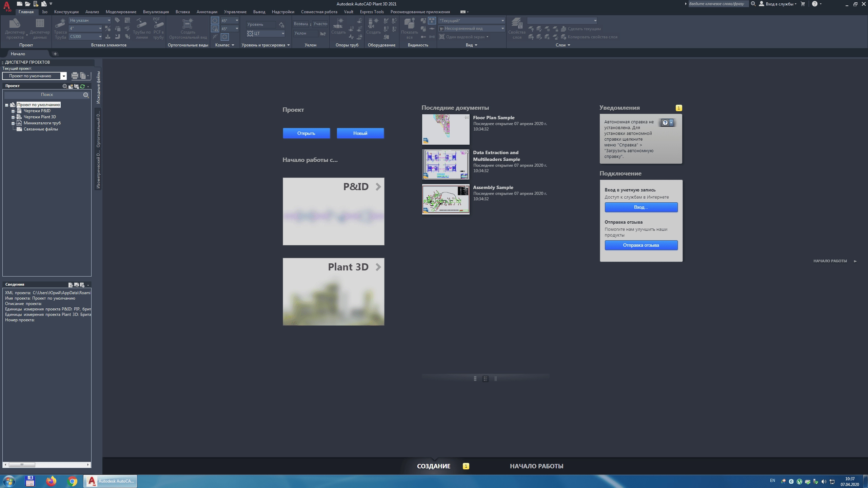Expand the Чертежи Plant 3D tree node
The image size is (868, 488).
(x=13, y=117)
